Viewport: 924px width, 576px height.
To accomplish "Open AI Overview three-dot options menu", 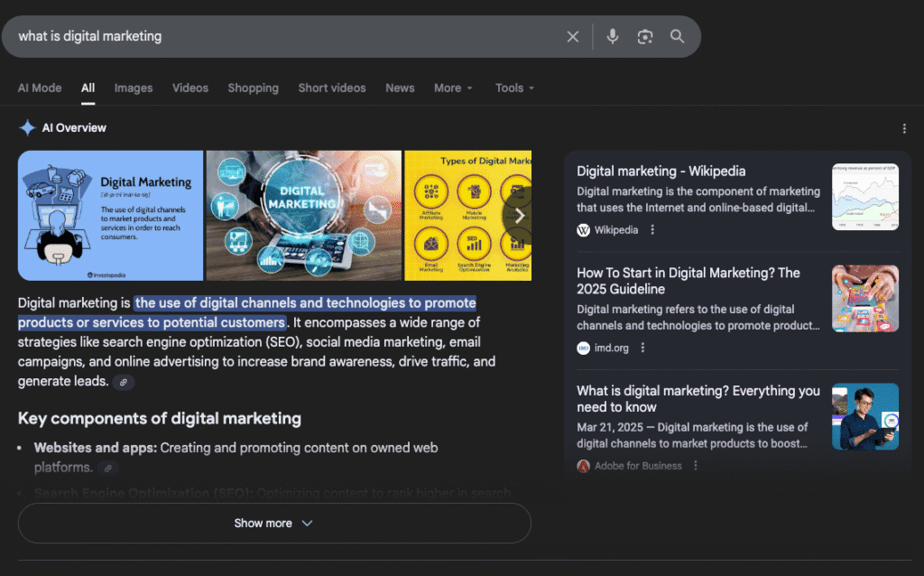I will [x=904, y=129].
